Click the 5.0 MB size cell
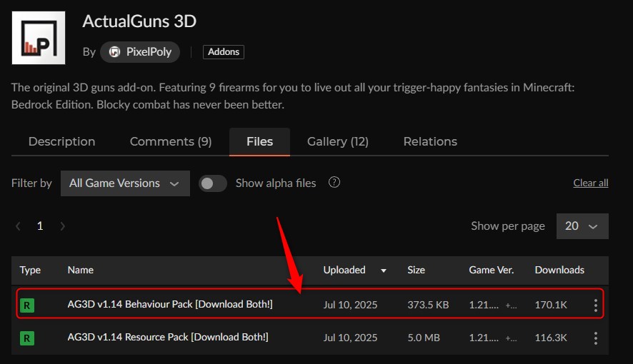This screenshot has width=633, height=364. coord(424,338)
